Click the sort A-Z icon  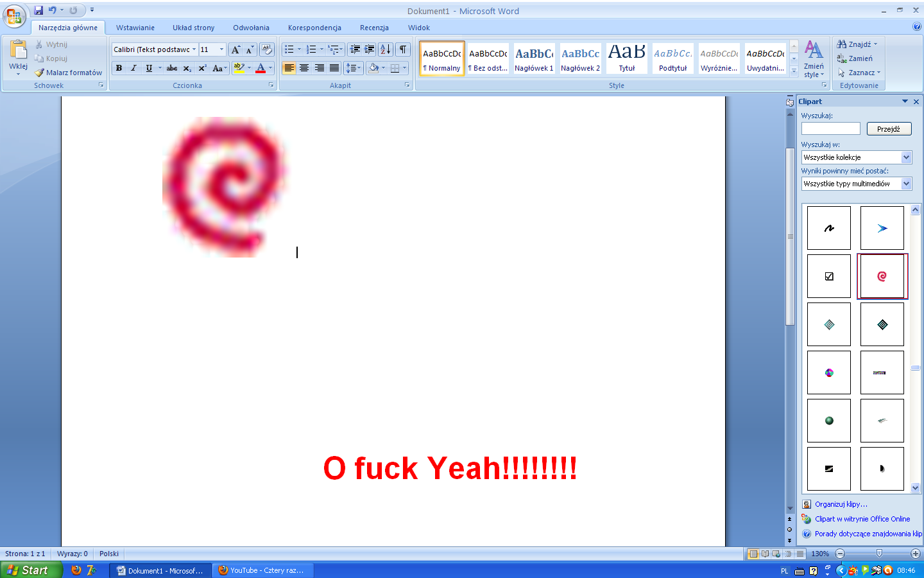pyautogui.click(x=385, y=49)
